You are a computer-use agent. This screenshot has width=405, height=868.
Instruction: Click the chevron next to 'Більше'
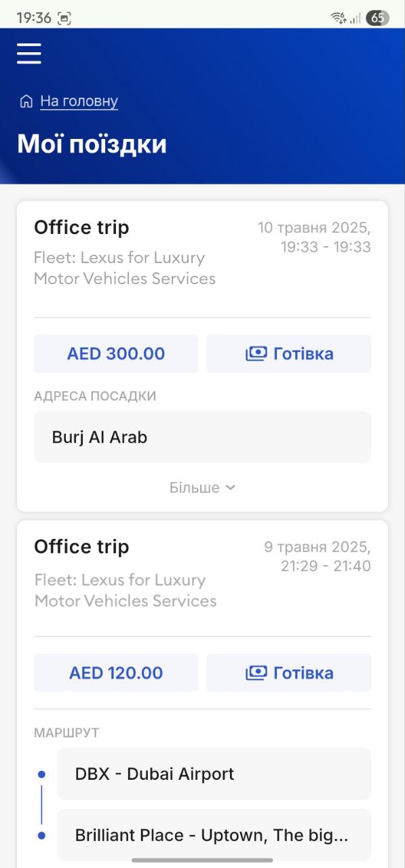[x=230, y=488]
